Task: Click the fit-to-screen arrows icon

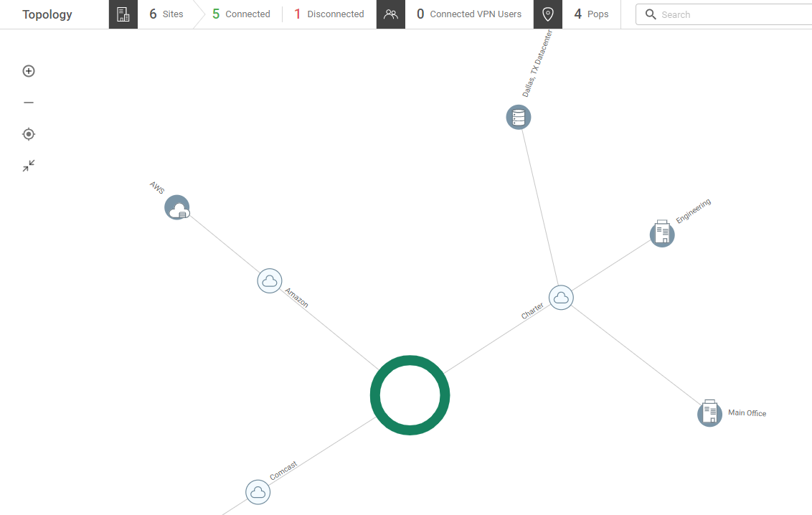Action: pyautogui.click(x=28, y=165)
